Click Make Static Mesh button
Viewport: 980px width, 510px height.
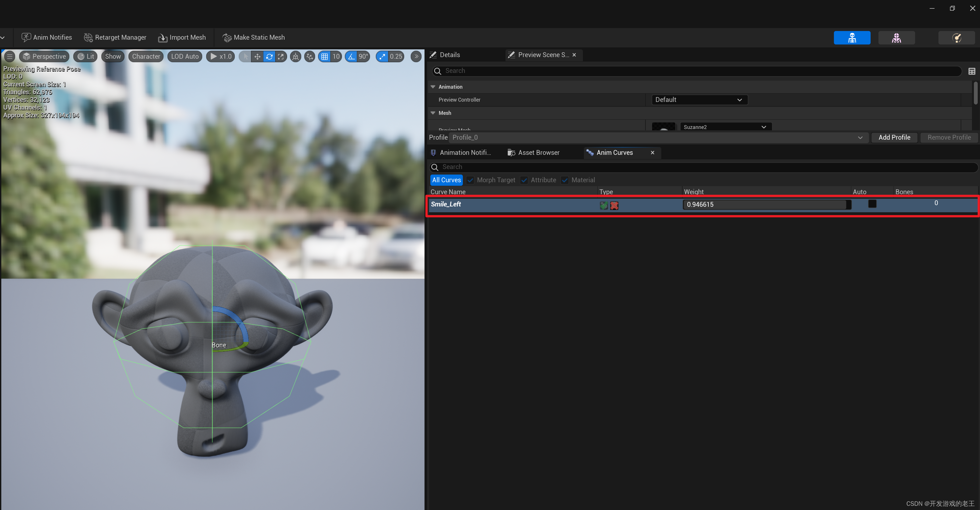(253, 37)
